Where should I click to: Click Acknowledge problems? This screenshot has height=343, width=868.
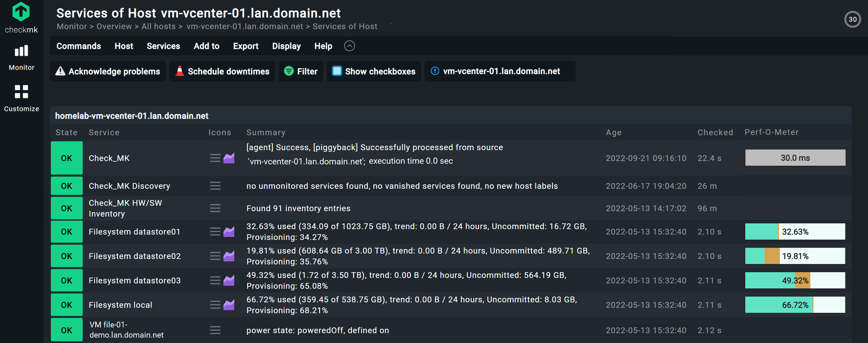[108, 71]
